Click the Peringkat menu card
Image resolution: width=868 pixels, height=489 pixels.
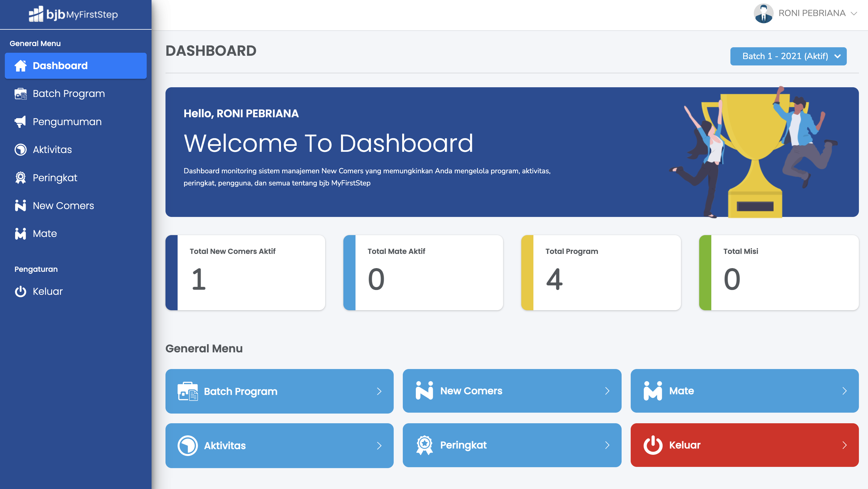[512, 445]
